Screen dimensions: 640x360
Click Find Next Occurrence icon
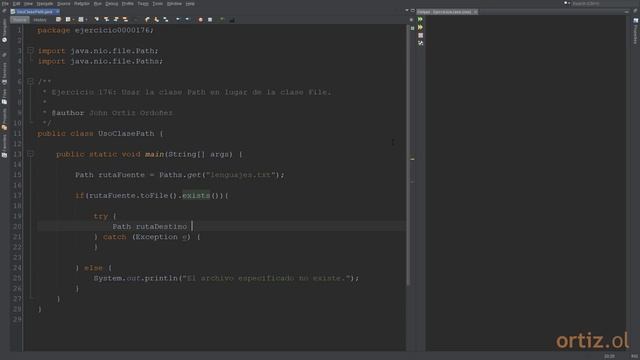click(x=116, y=20)
